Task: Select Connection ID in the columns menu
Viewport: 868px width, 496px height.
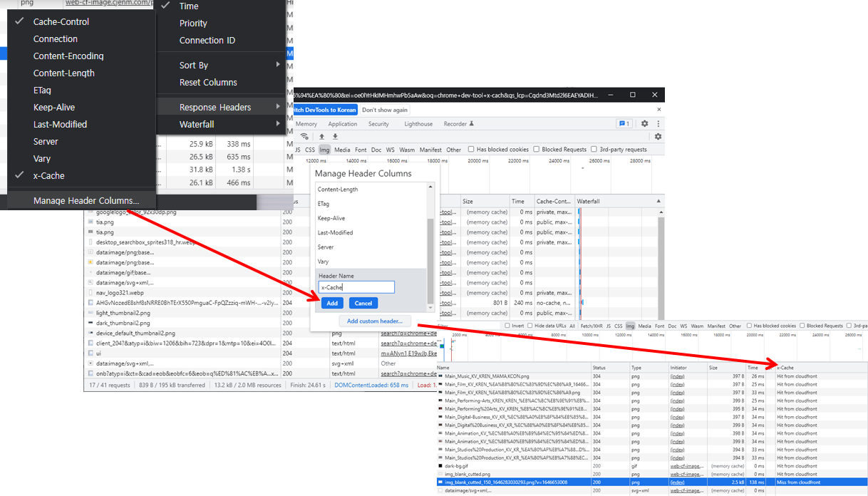Action: pos(221,40)
